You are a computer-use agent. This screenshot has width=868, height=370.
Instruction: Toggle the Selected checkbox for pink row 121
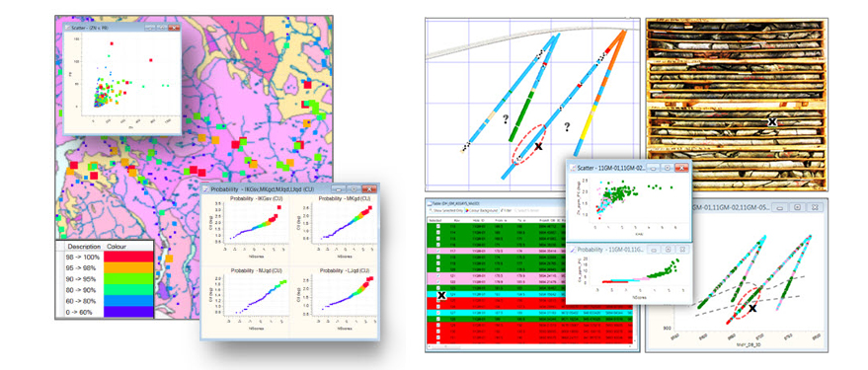[437, 275]
